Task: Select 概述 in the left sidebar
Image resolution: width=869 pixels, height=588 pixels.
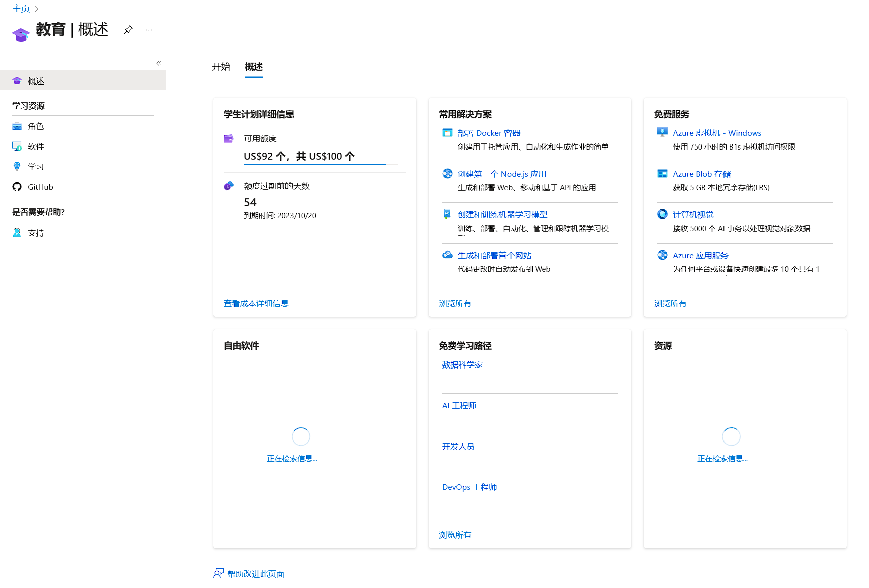Action: click(83, 81)
